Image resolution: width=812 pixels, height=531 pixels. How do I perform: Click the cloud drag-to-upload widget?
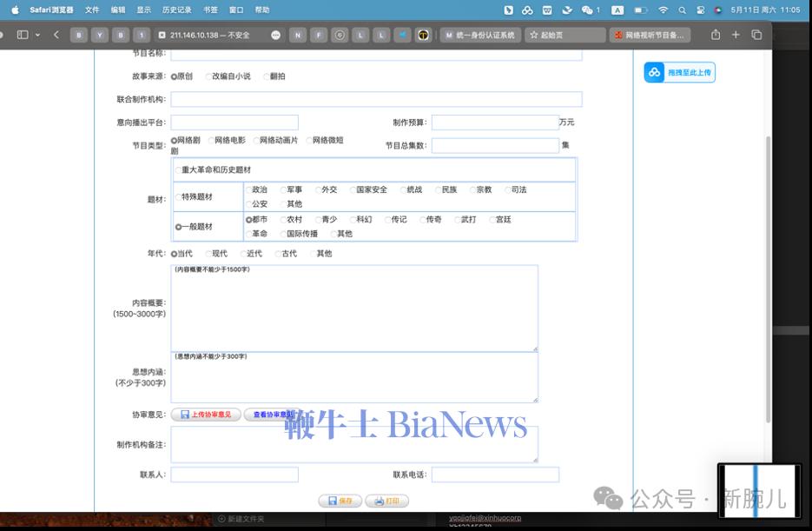point(679,72)
